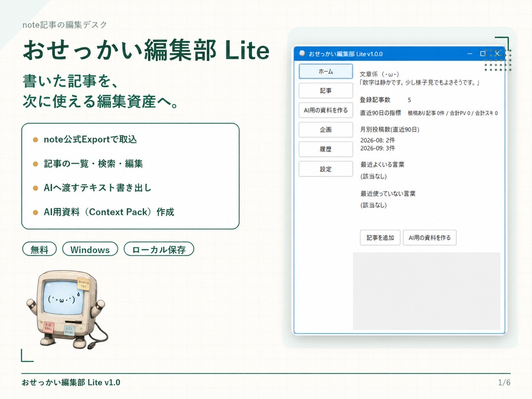Click the 文章係 (・ω・) label
532x399 pixels.
[379, 74]
